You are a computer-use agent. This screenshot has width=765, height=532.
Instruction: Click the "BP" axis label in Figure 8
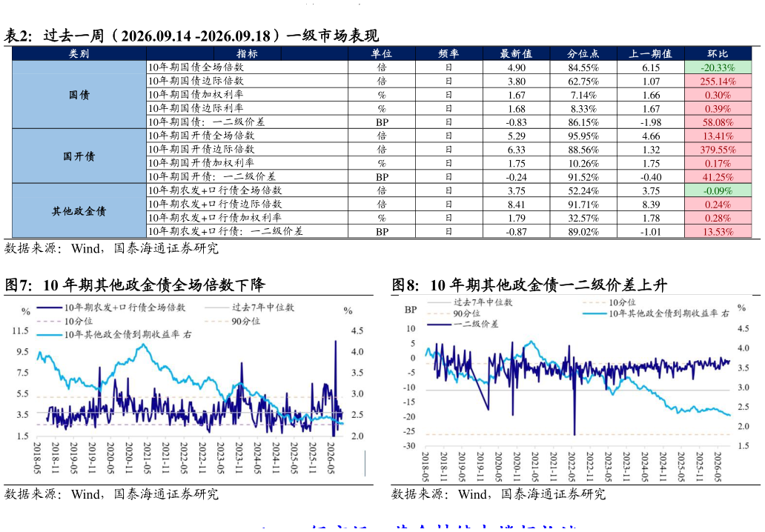[x=411, y=310]
